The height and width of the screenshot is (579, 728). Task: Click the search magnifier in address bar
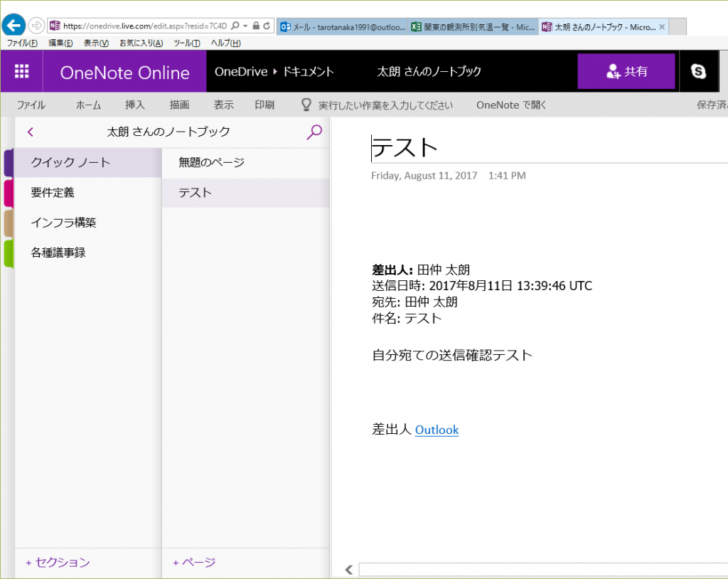(235, 26)
